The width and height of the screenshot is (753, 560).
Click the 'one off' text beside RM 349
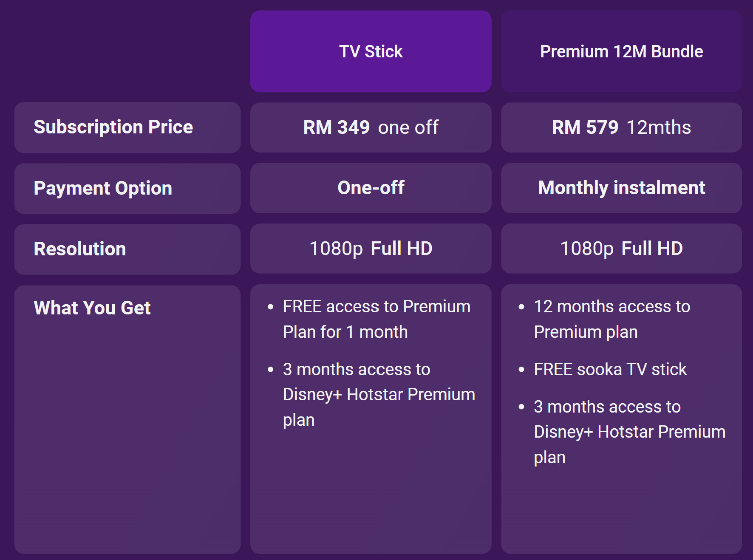(408, 127)
